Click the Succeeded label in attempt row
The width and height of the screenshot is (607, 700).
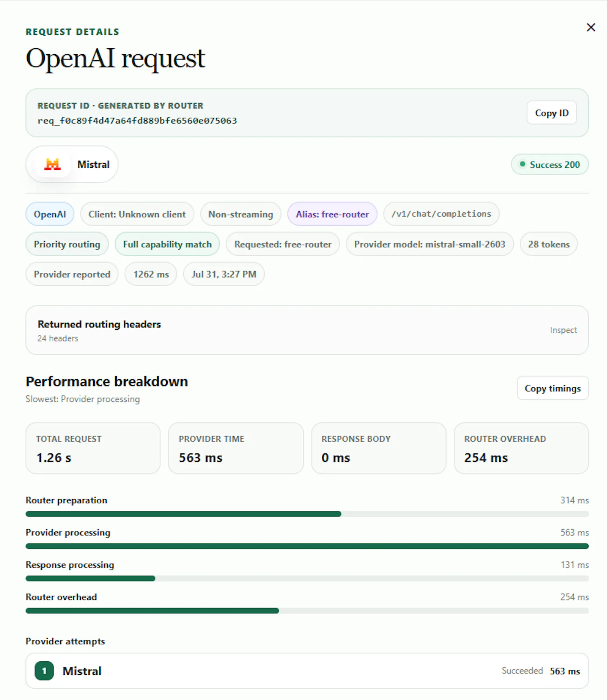click(522, 671)
